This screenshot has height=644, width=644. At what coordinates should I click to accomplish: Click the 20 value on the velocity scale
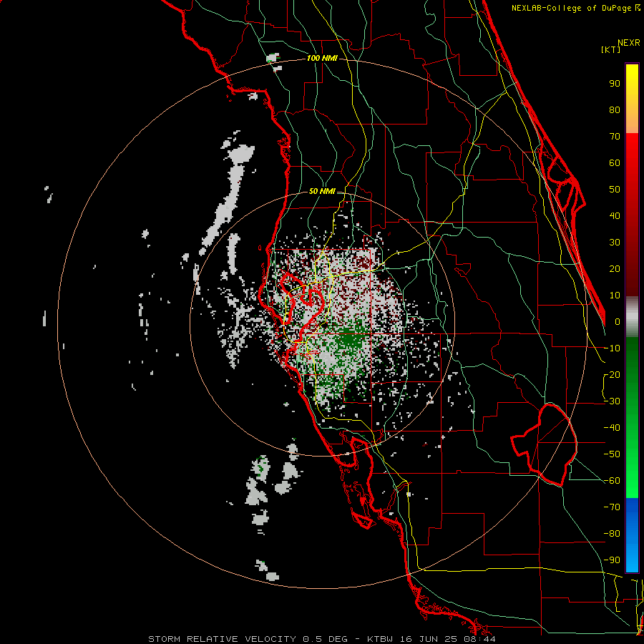click(x=615, y=269)
